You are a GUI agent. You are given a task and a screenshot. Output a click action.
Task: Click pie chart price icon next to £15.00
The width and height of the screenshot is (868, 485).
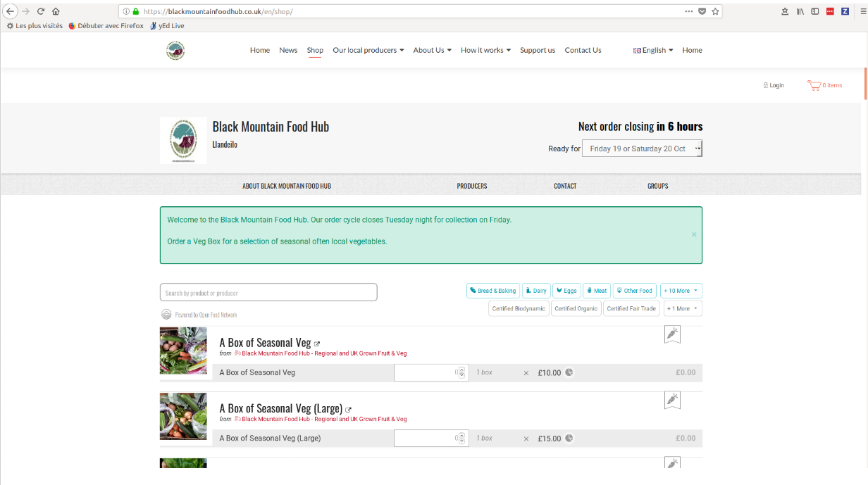(569, 438)
